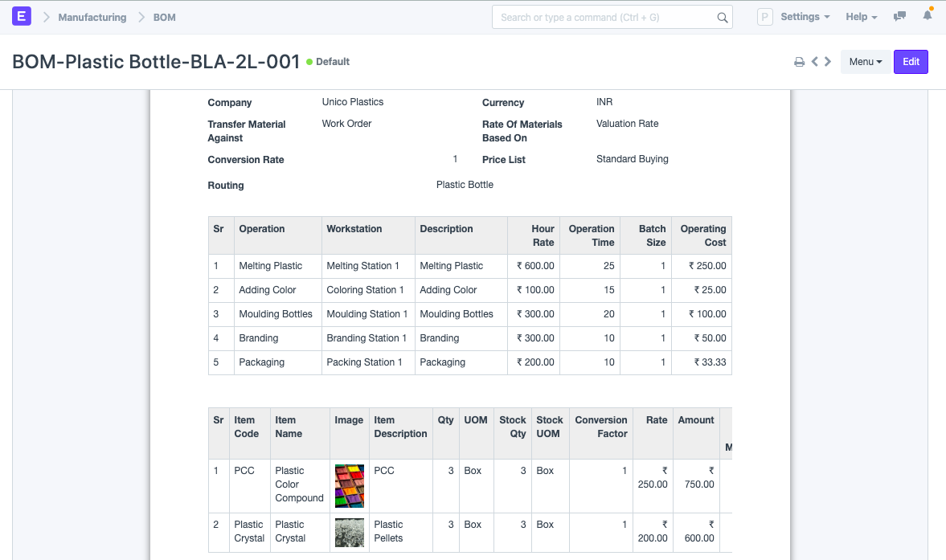The image size is (946, 560).
Task: Click the ERPNext home logo icon
Action: tap(22, 17)
